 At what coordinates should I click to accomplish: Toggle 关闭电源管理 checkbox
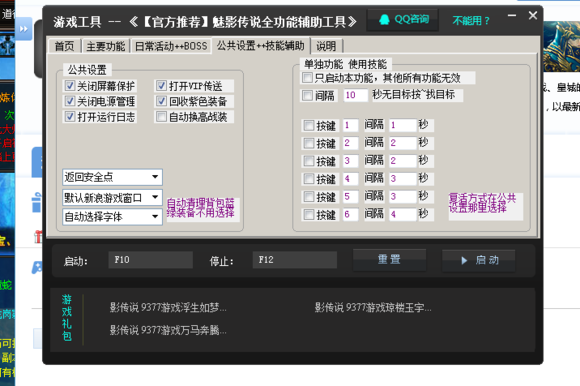click(70, 101)
